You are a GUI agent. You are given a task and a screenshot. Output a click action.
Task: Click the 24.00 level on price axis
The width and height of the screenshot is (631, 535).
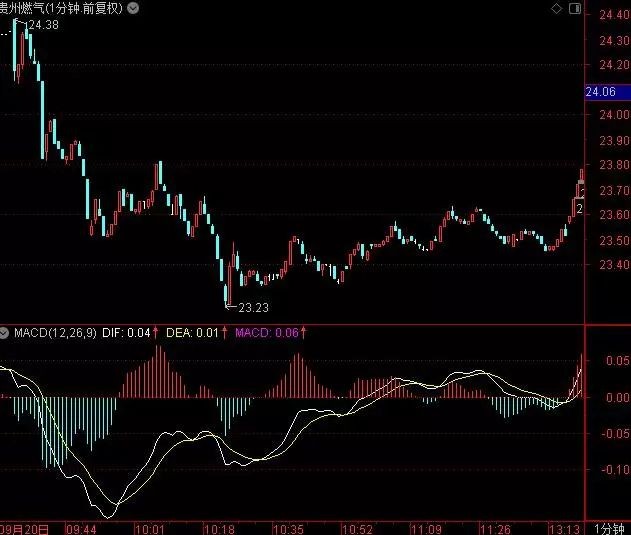point(614,115)
